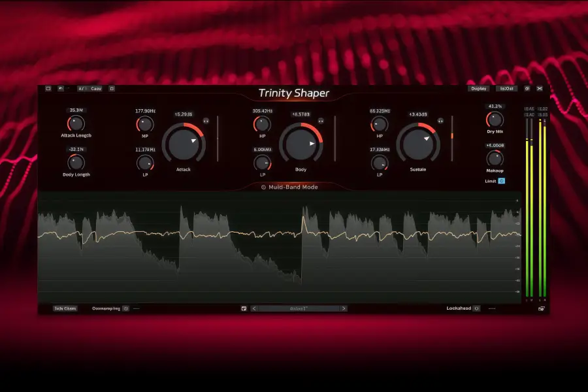
Task: Toggle the Oversampling power button
Action: pyautogui.click(x=125, y=308)
